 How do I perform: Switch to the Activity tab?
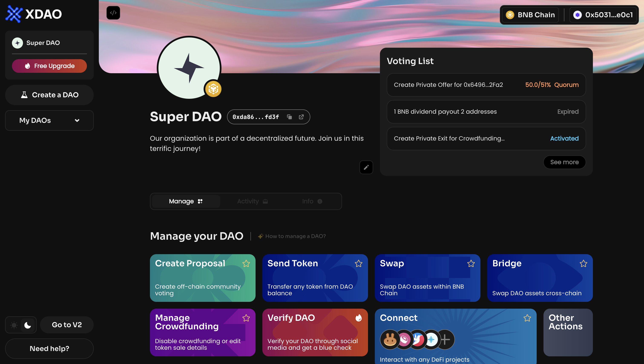[253, 201]
